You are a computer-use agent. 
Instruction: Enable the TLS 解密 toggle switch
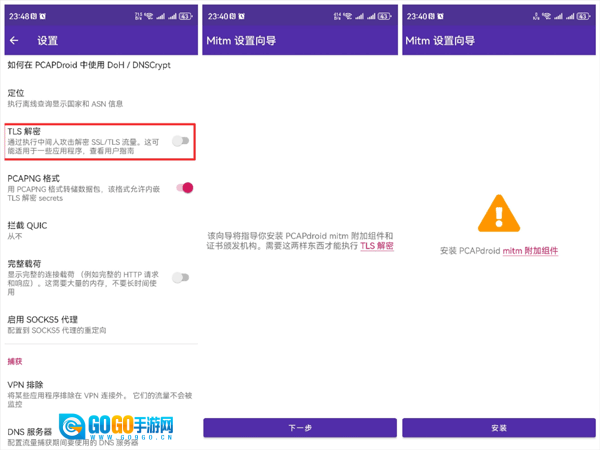[x=180, y=141]
